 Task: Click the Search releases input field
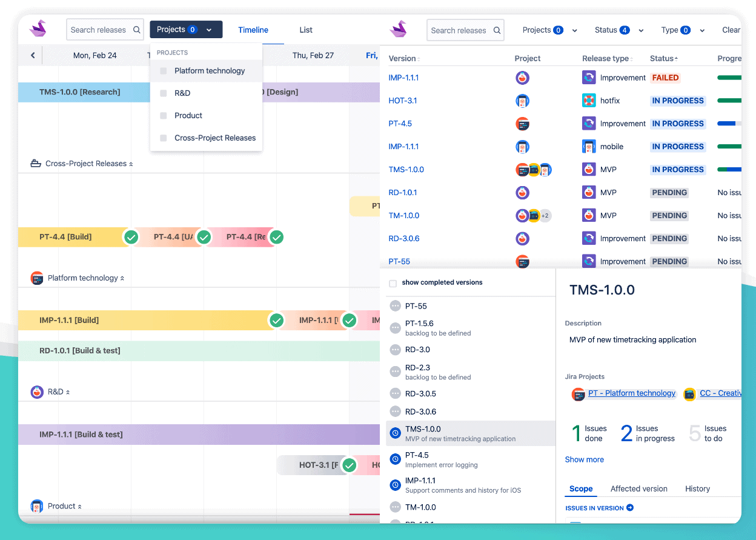[465, 30]
